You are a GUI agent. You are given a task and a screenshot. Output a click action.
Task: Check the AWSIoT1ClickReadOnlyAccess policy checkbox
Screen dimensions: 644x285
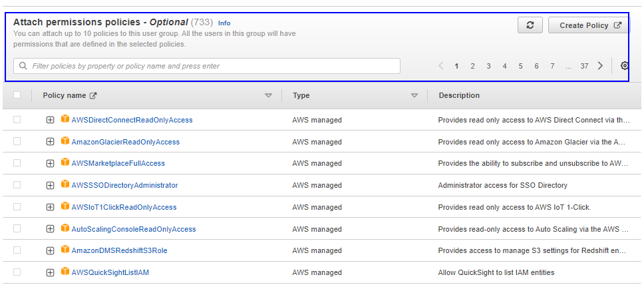coord(17,206)
